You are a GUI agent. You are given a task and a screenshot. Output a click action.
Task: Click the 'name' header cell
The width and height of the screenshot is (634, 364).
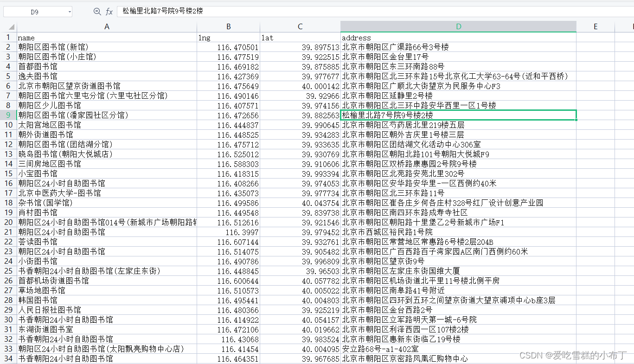pyautogui.click(x=107, y=38)
